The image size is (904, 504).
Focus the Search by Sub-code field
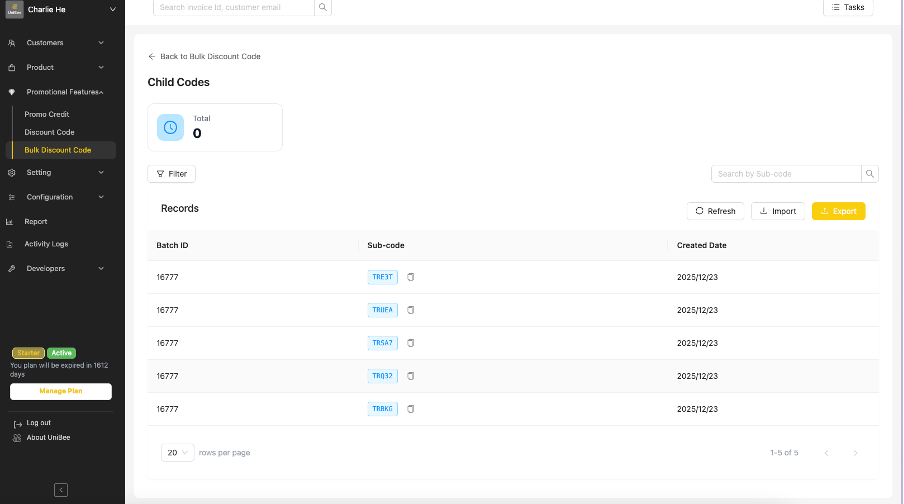[786, 174]
